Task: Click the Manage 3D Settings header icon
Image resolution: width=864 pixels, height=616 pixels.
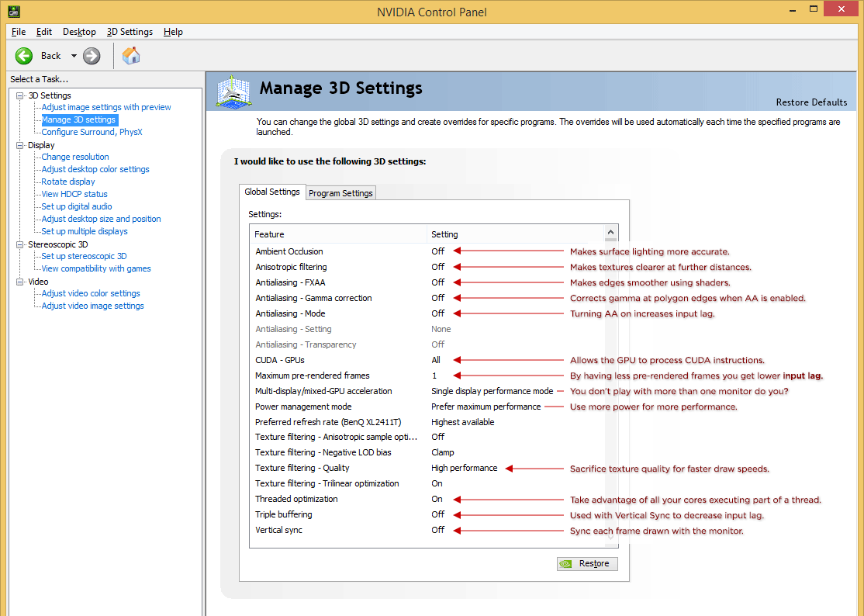Action: [x=234, y=92]
